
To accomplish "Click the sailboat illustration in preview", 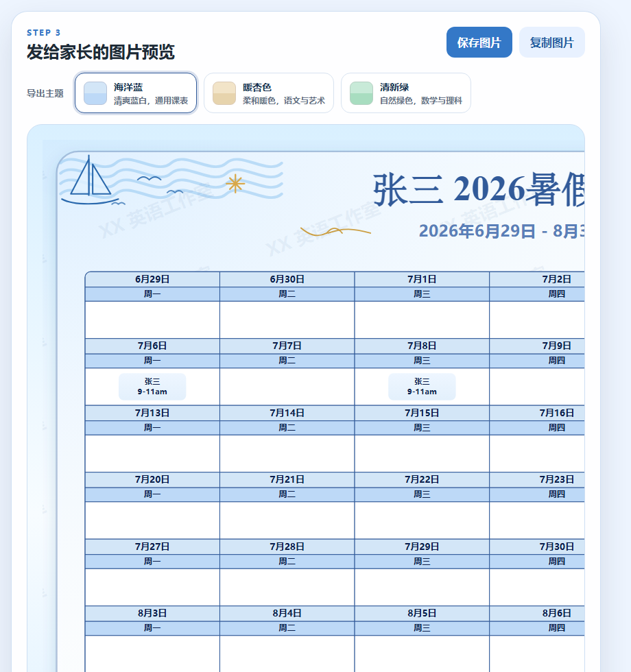I will (x=91, y=180).
